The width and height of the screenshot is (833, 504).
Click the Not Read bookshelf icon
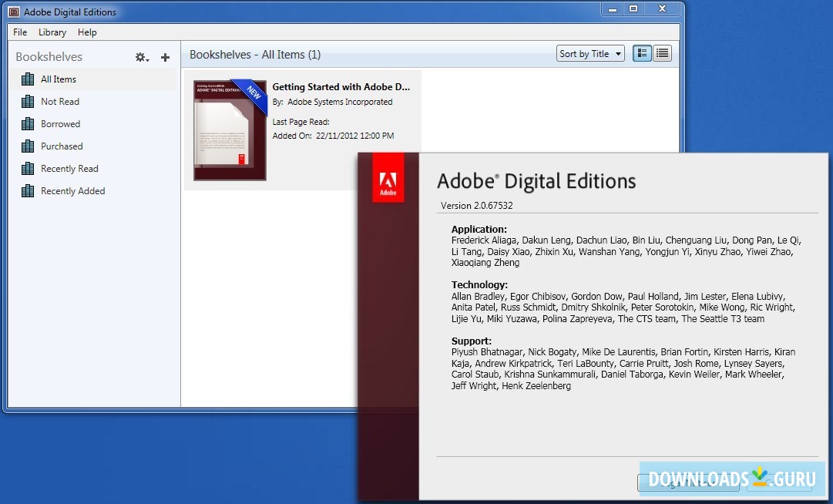pos(28,102)
